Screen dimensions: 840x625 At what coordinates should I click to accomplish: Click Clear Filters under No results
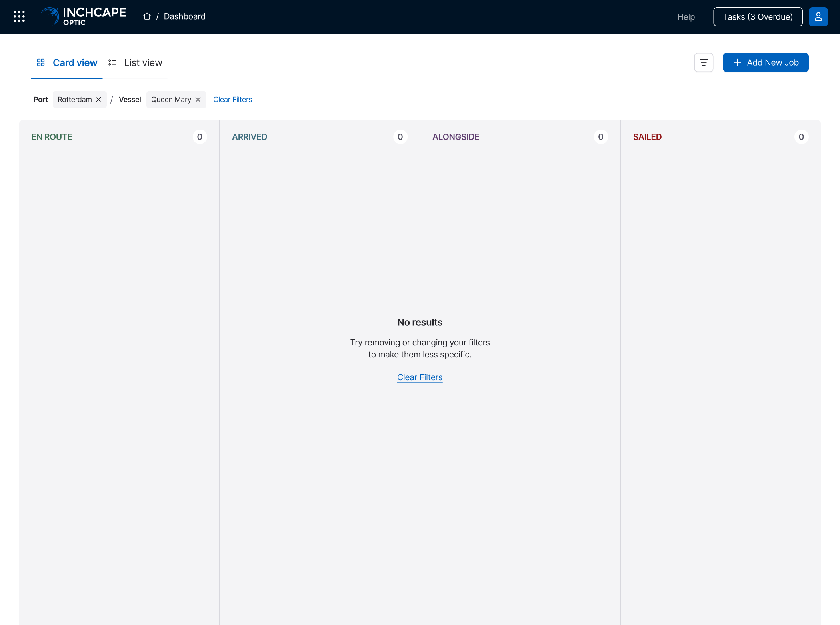(420, 377)
